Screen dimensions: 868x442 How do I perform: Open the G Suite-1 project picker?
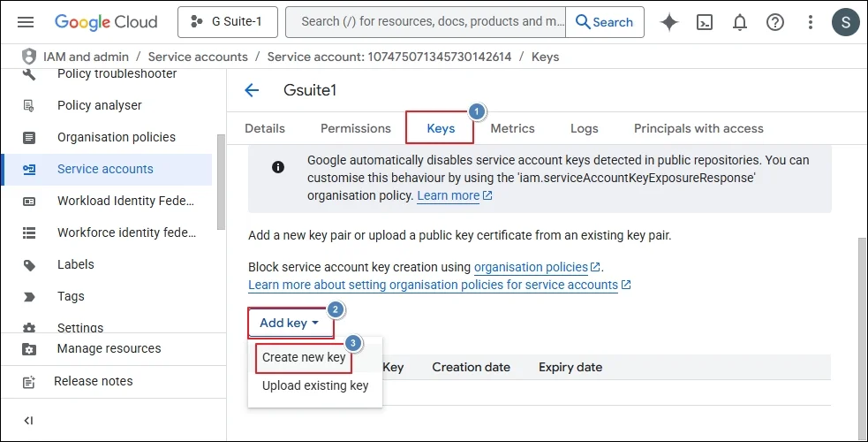pyautogui.click(x=228, y=22)
